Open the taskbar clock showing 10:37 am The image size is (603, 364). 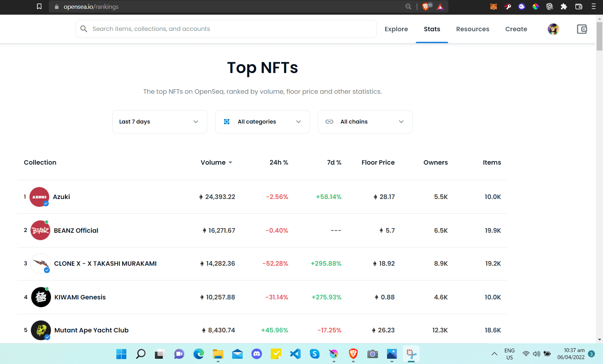[571, 354]
